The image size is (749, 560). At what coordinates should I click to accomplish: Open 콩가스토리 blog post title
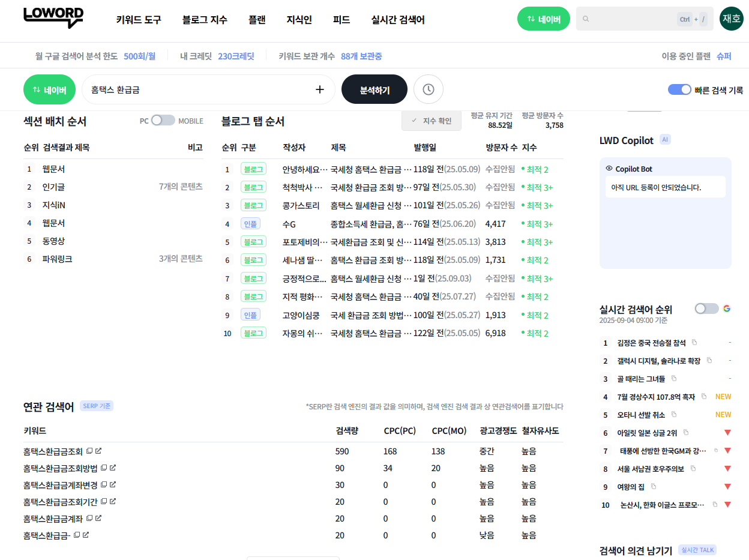tap(371, 205)
